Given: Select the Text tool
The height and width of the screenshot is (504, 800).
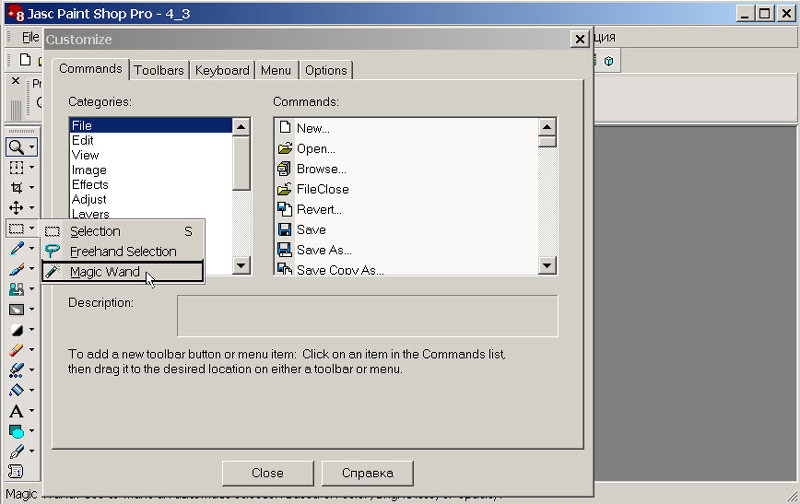Looking at the screenshot, I should tap(16, 411).
